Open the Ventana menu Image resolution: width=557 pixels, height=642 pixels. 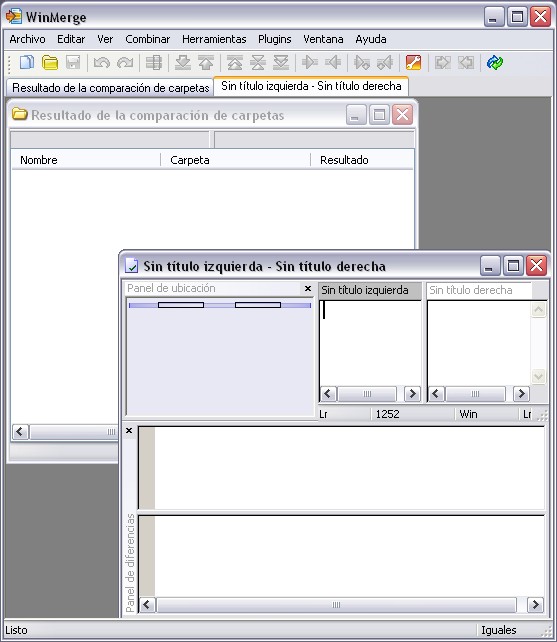(x=323, y=39)
